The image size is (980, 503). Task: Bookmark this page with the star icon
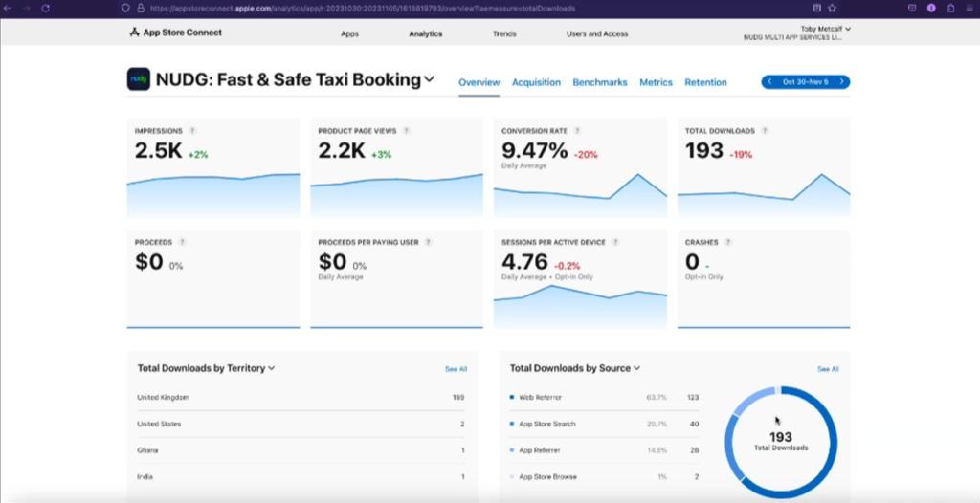point(833,8)
